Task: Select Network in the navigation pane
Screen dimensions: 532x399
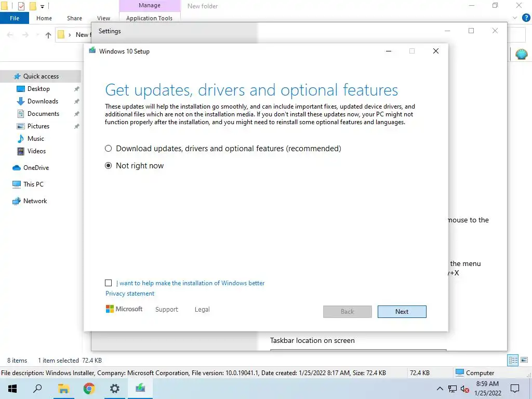Action: [x=35, y=201]
